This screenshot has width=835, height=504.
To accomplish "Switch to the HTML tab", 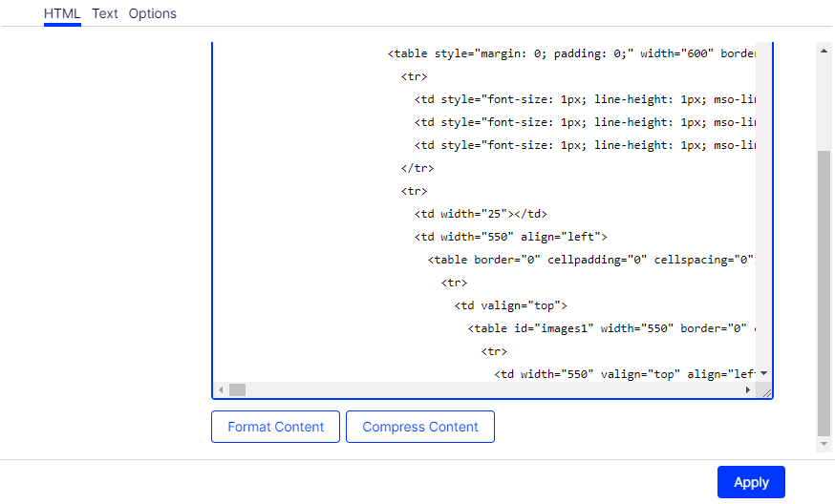I will 62,13.
